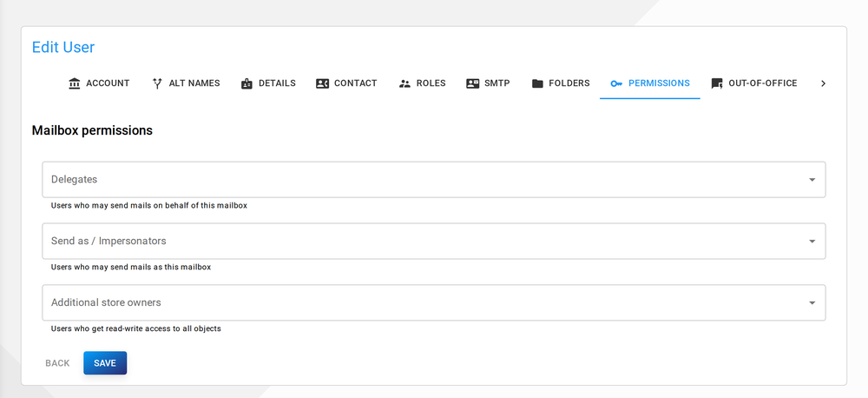Click the badge icon beside Details
This screenshot has width=868, height=398.
pyautogui.click(x=247, y=83)
